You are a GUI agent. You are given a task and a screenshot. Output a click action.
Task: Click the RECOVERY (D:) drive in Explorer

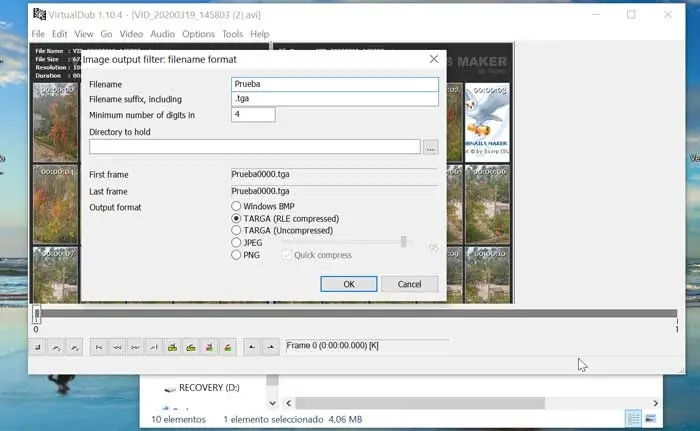pyautogui.click(x=209, y=388)
